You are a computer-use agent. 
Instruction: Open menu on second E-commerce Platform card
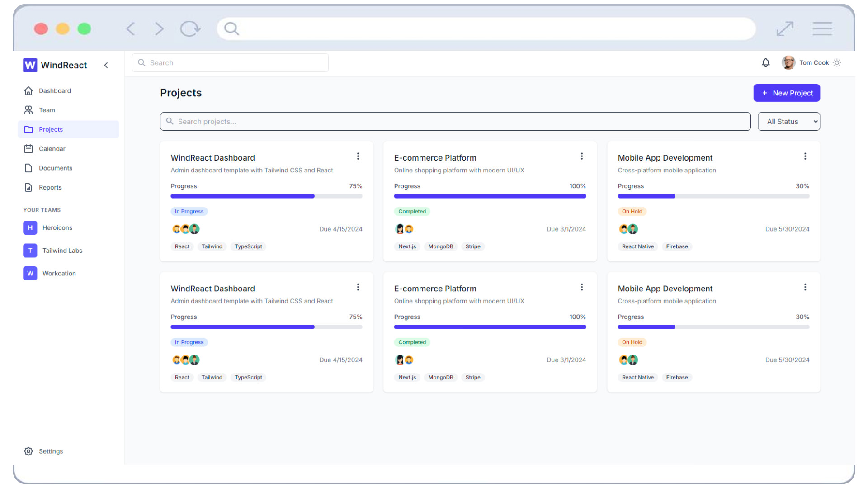[x=582, y=287]
